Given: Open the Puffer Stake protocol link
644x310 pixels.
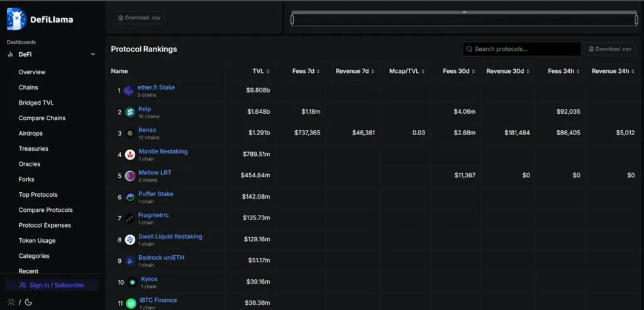Looking at the screenshot, I should coord(156,194).
